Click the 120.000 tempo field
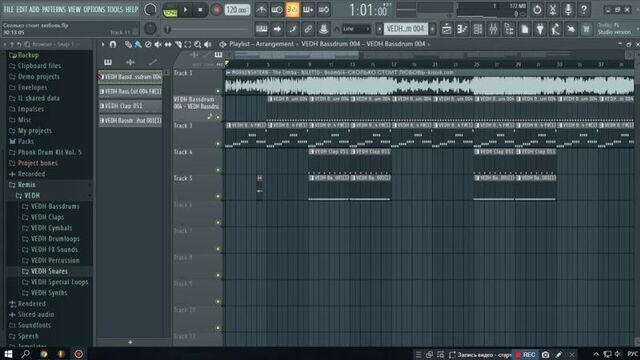This screenshot has width=640, height=360. [x=237, y=9]
